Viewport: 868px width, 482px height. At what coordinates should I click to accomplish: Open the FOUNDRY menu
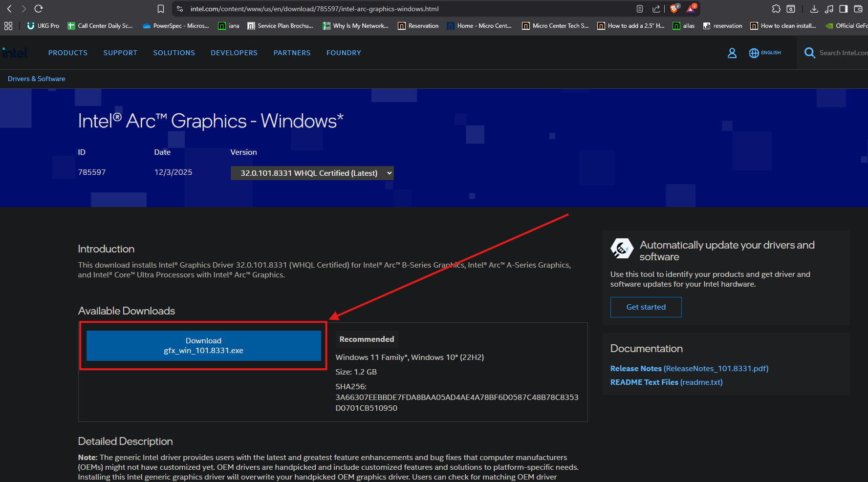point(344,53)
